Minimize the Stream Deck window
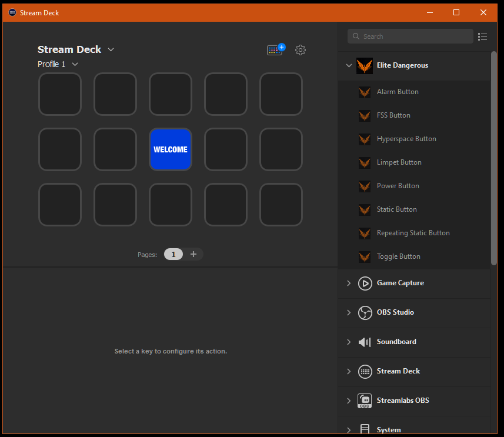The width and height of the screenshot is (504, 437). tap(430, 12)
